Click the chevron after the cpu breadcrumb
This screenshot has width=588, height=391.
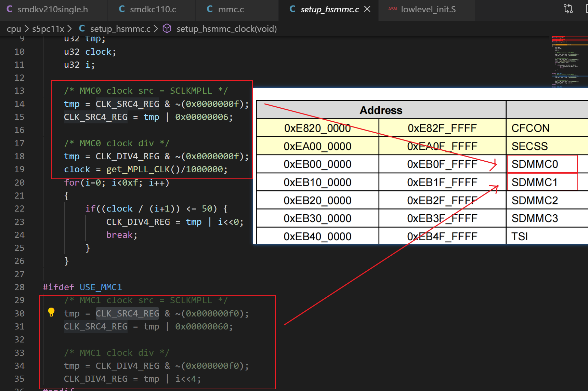(x=26, y=29)
